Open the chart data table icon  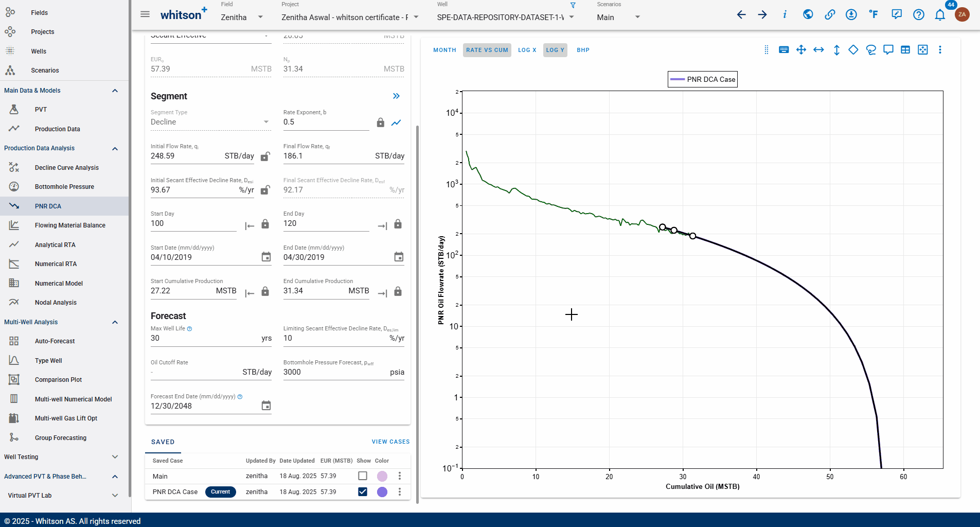tap(905, 50)
